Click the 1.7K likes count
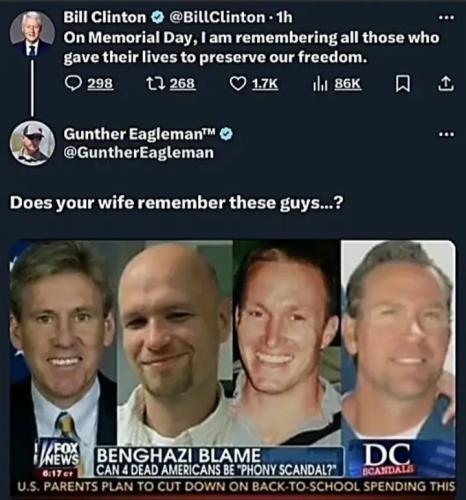 click(x=265, y=84)
